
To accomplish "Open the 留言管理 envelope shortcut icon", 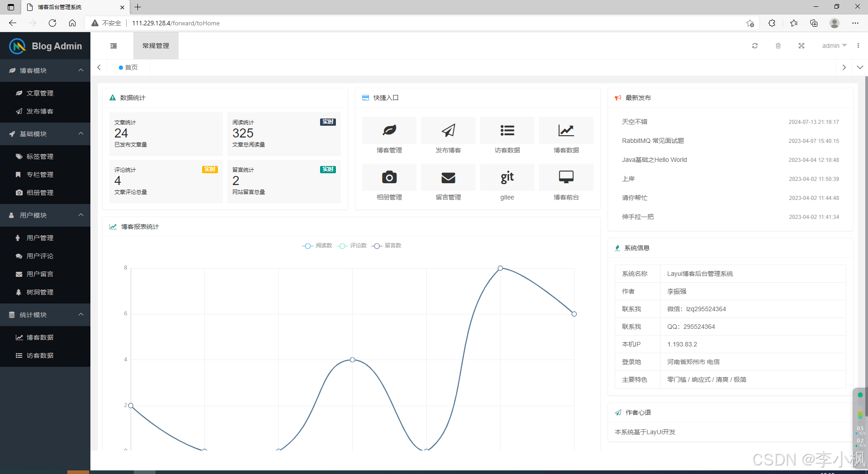I will click(448, 177).
